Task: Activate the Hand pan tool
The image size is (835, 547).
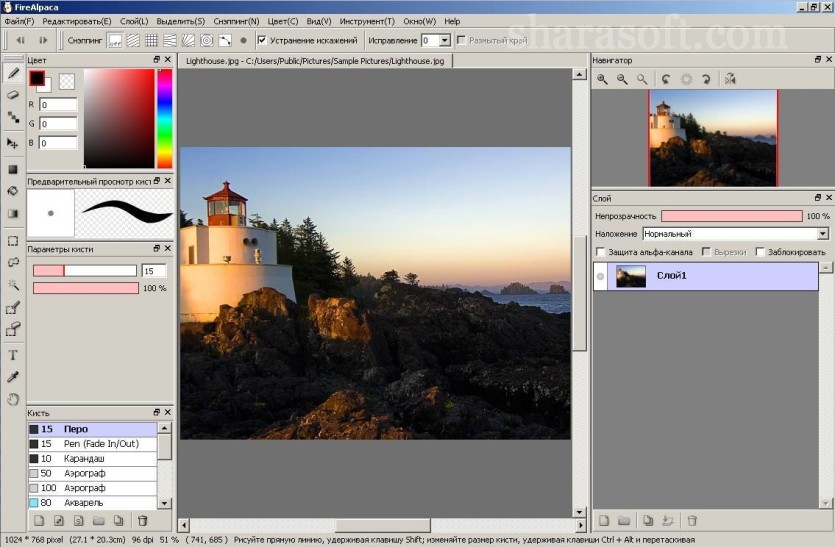Action: pos(13,399)
